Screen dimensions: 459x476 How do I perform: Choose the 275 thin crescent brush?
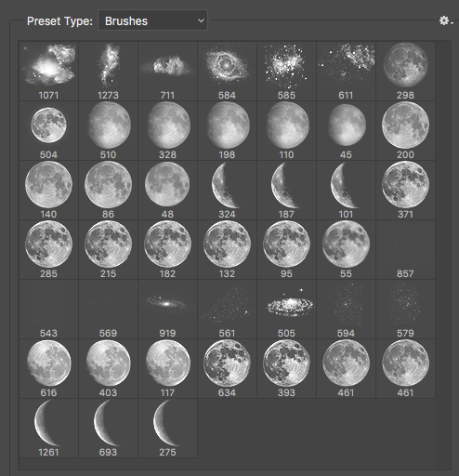click(168, 428)
